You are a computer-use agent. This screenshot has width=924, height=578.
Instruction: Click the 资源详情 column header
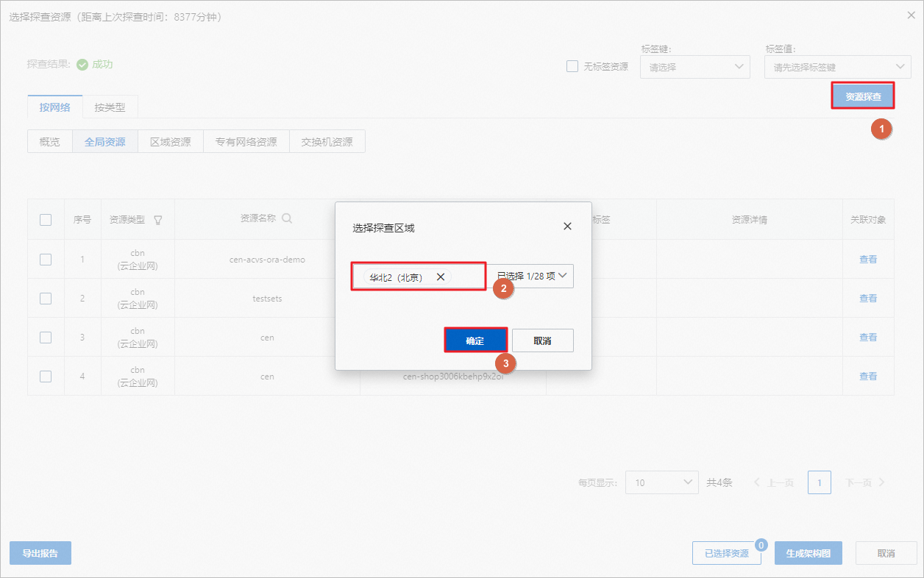[x=749, y=219]
